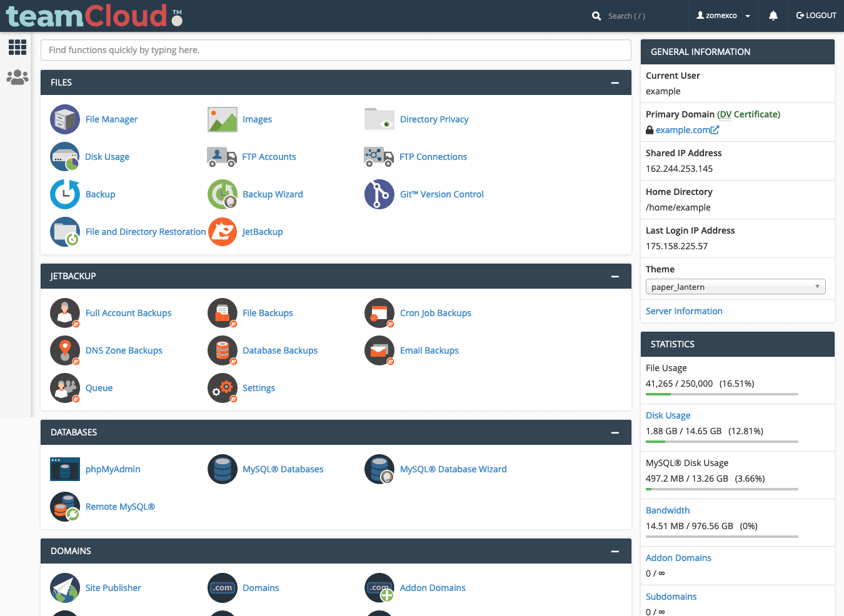Click the Database Backups icon
Image resolution: width=844 pixels, height=616 pixels.
[223, 350]
